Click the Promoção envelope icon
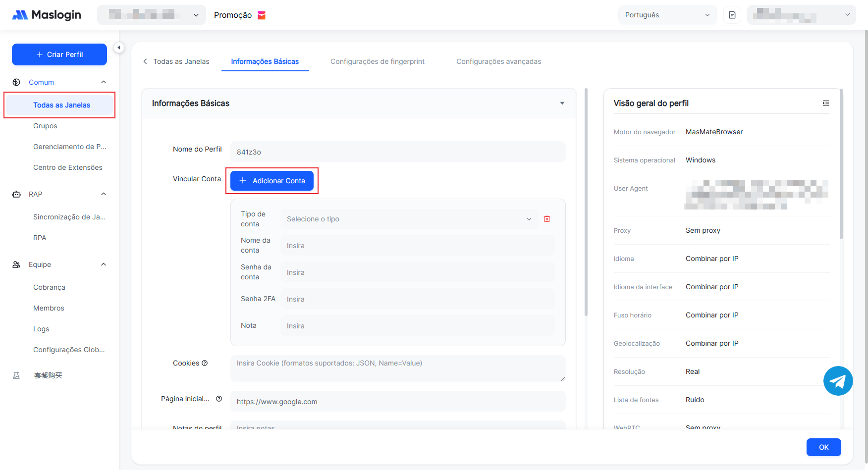 click(x=262, y=15)
